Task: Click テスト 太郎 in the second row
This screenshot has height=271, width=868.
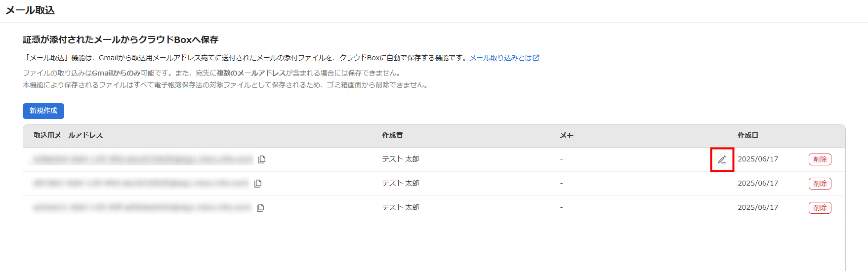Action: click(400, 183)
